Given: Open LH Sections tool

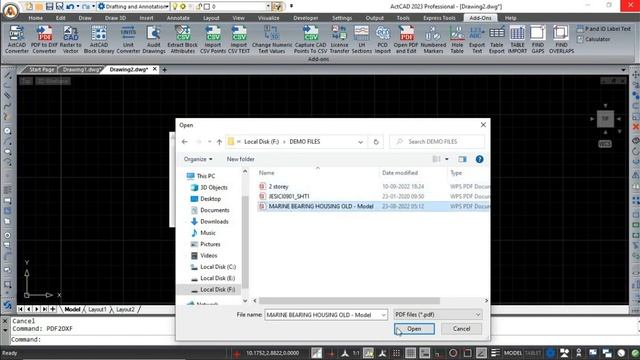Looking at the screenshot, I should coord(362,39).
